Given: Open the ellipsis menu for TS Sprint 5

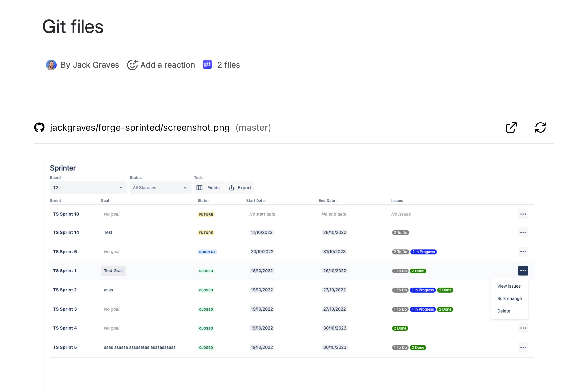Looking at the screenshot, I should coord(523,347).
